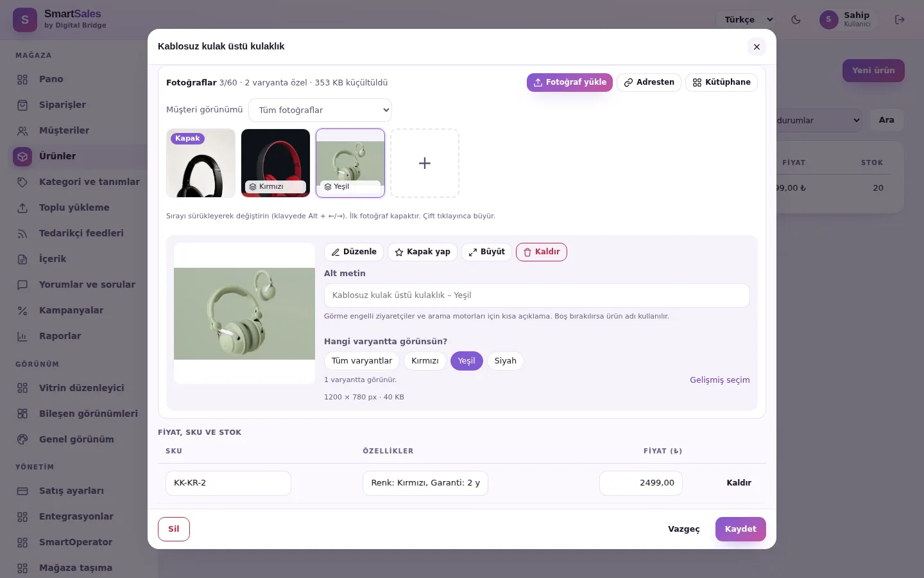Open Vitrin düzenleyici in sidebar
The image size is (924, 578).
pos(81,388)
